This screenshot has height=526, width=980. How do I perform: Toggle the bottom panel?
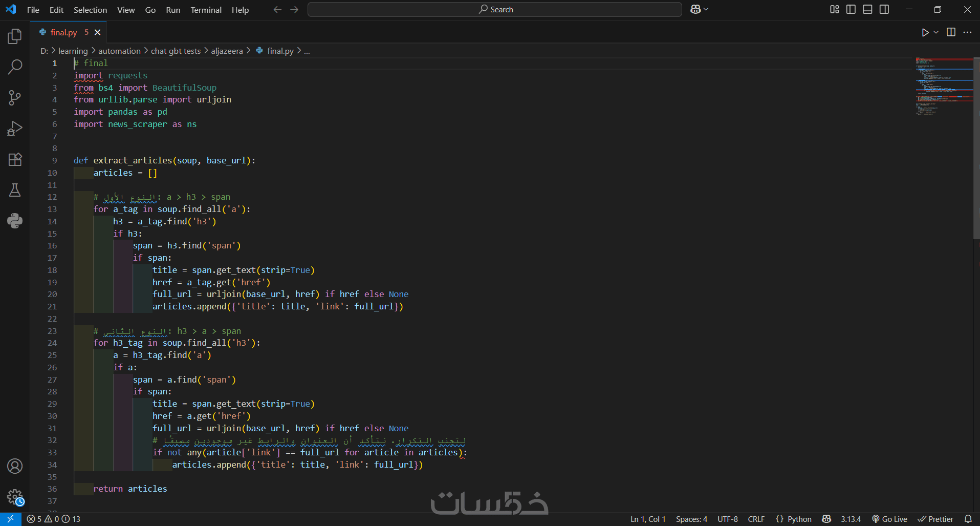click(x=867, y=9)
